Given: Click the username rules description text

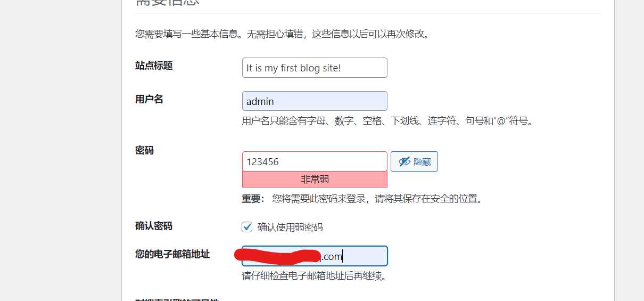Looking at the screenshot, I should coord(387,121).
